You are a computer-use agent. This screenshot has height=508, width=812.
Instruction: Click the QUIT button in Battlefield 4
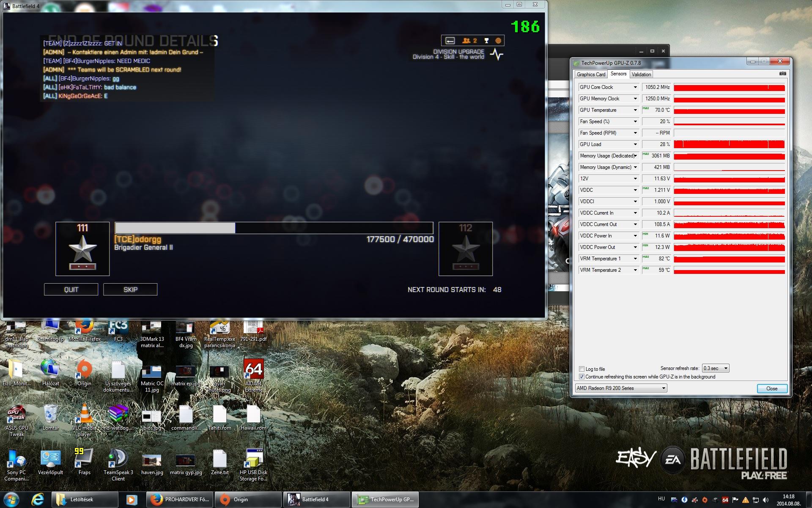(71, 290)
